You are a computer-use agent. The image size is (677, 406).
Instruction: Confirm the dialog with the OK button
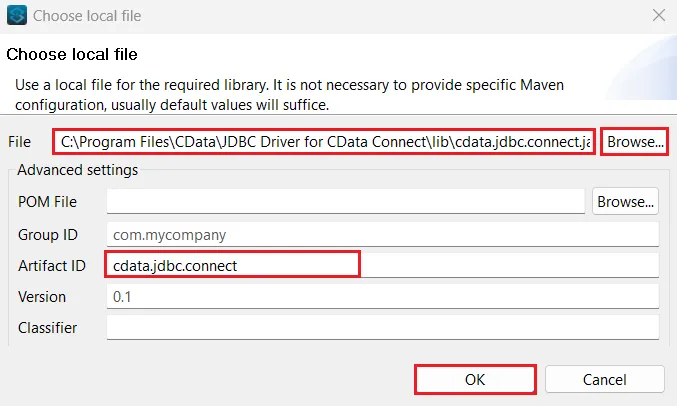point(475,380)
